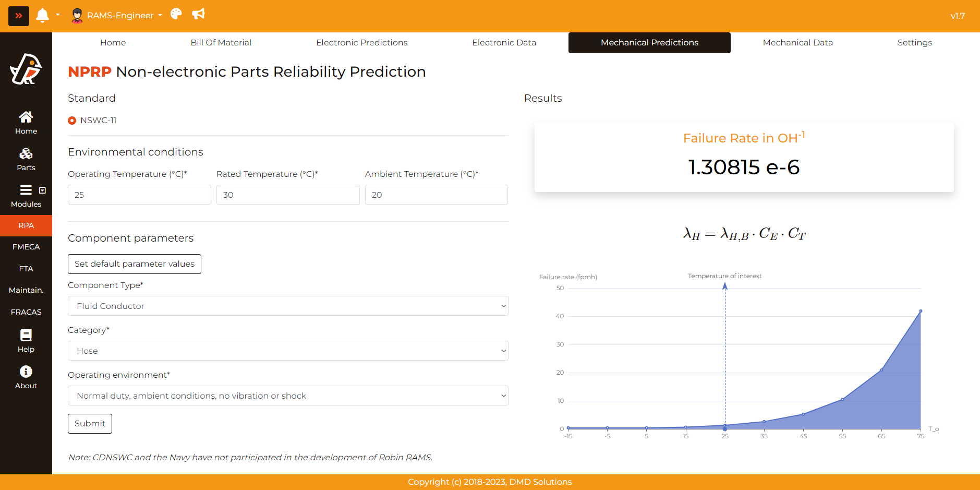Switch to the Electronic Predictions tab
The image size is (980, 490).
[361, 43]
